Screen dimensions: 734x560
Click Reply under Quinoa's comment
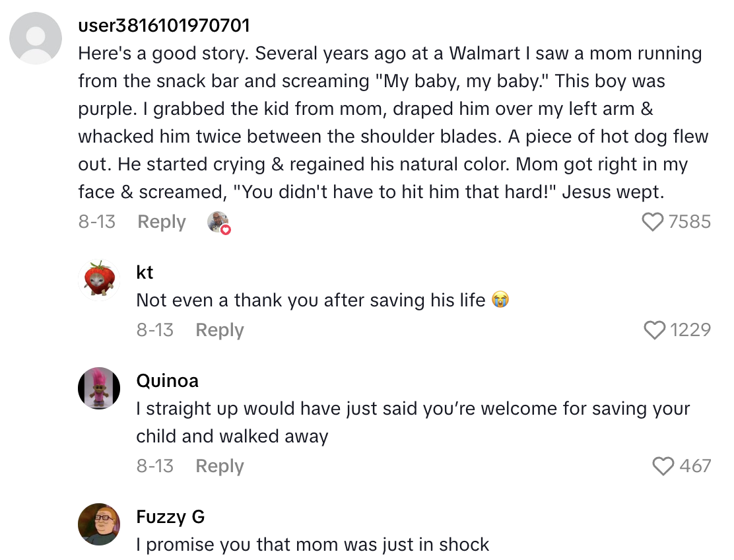[219, 466]
